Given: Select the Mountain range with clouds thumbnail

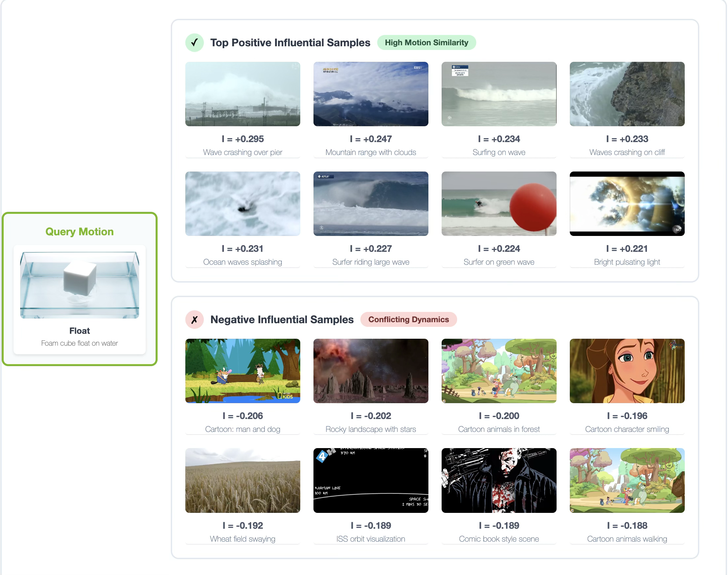Looking at the screenshot, I should [371, 94].
